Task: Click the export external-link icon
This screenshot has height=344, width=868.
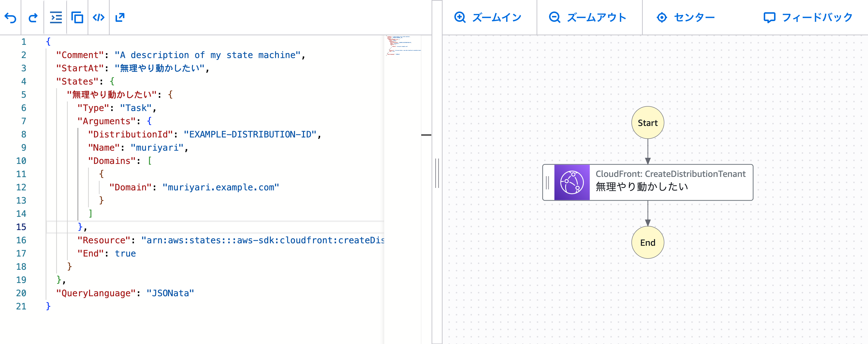Action: point(120,17)
